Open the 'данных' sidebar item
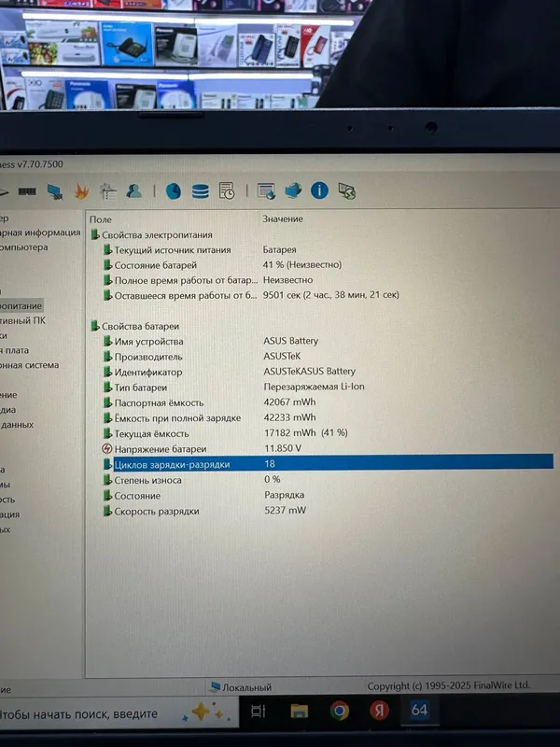560x747 pixels. point(17,425)
